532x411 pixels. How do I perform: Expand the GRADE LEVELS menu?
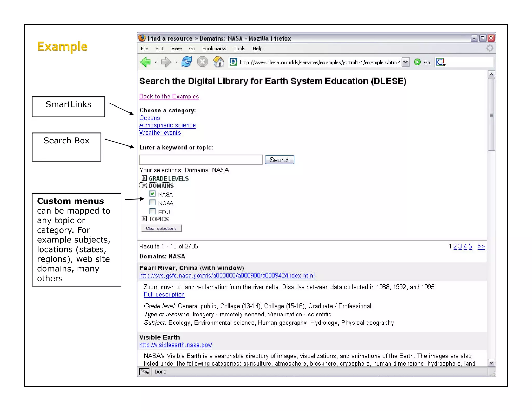click(x=144, y=178)
